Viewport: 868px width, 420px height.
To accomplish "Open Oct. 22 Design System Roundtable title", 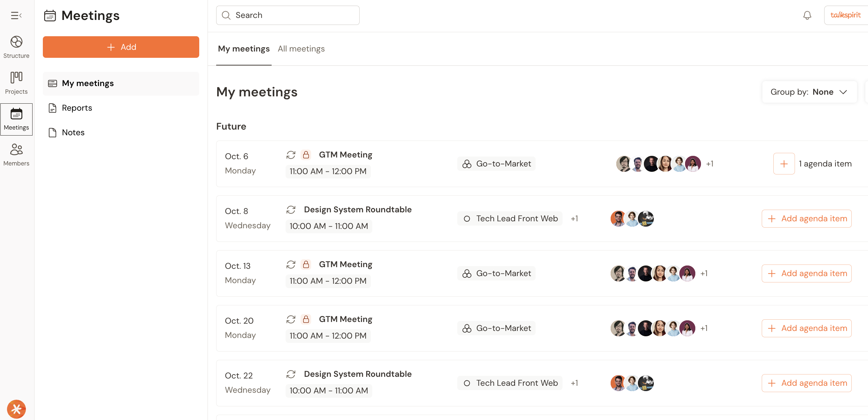I will coord(358,374).
